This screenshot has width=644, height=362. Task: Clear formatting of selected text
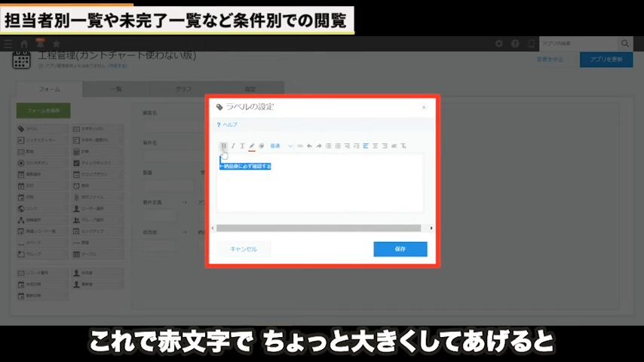(x=403, y=146)
